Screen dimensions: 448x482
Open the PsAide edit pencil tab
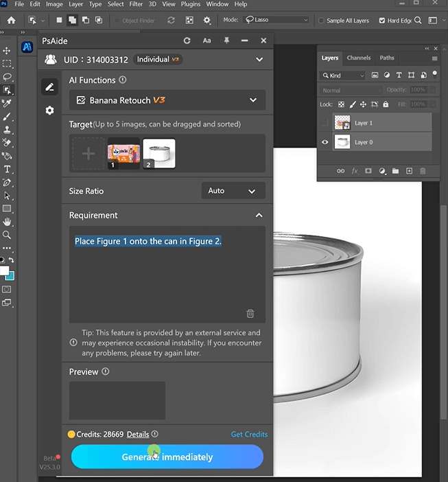[x=50, y=87]
